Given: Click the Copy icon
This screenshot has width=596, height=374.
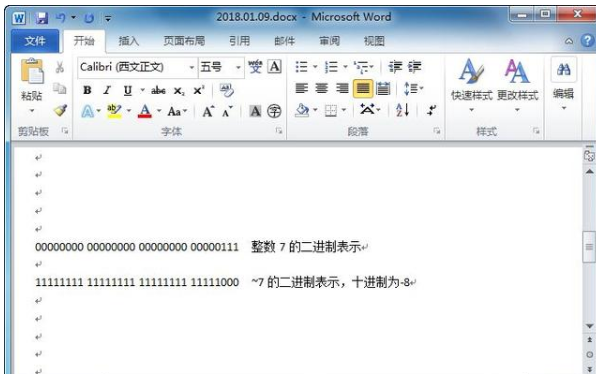Looking at the screenshot, I should tap(60, 89).
